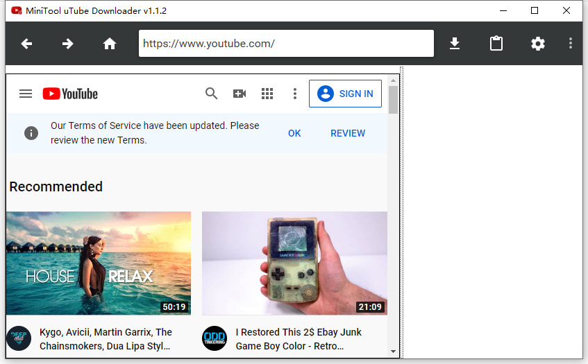The image size is (588, 364).
Task: Open YouTube hamburger menu
Action: point(26,94)
